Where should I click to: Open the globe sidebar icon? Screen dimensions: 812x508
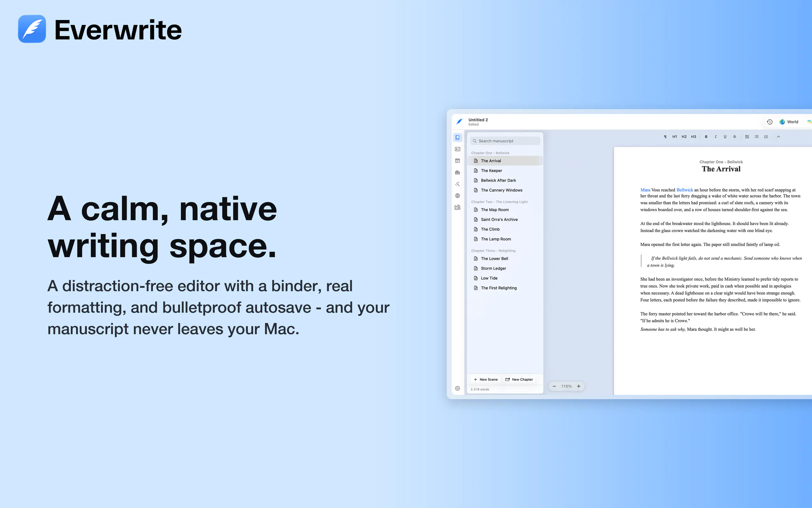[x=457, y=196]
